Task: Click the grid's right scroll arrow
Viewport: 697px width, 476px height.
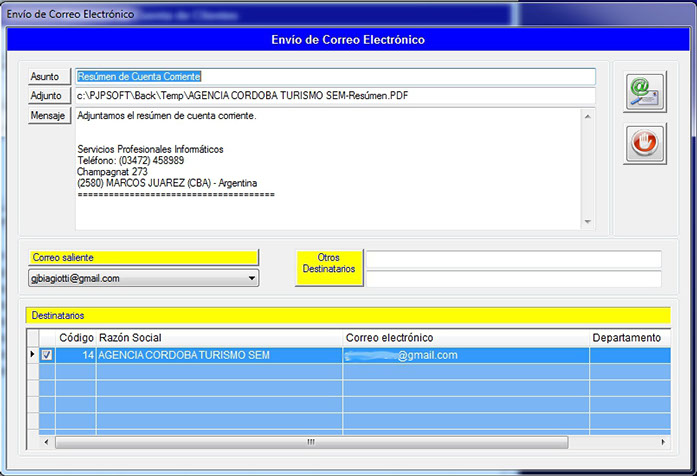Action: [661, 441]
